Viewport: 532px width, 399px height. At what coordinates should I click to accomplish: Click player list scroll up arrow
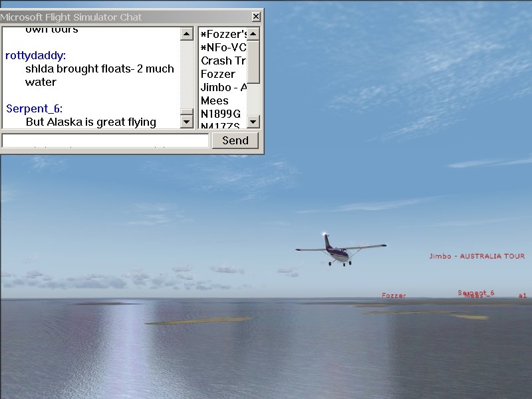253,34
